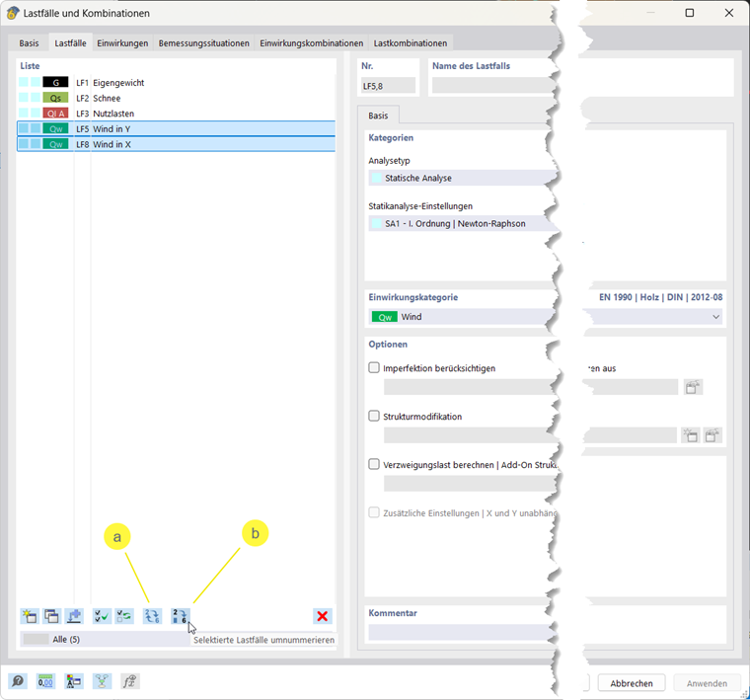Screen dimensions: 750x700
Task: Open the search help icon in the footer
Action: [18, 681]
